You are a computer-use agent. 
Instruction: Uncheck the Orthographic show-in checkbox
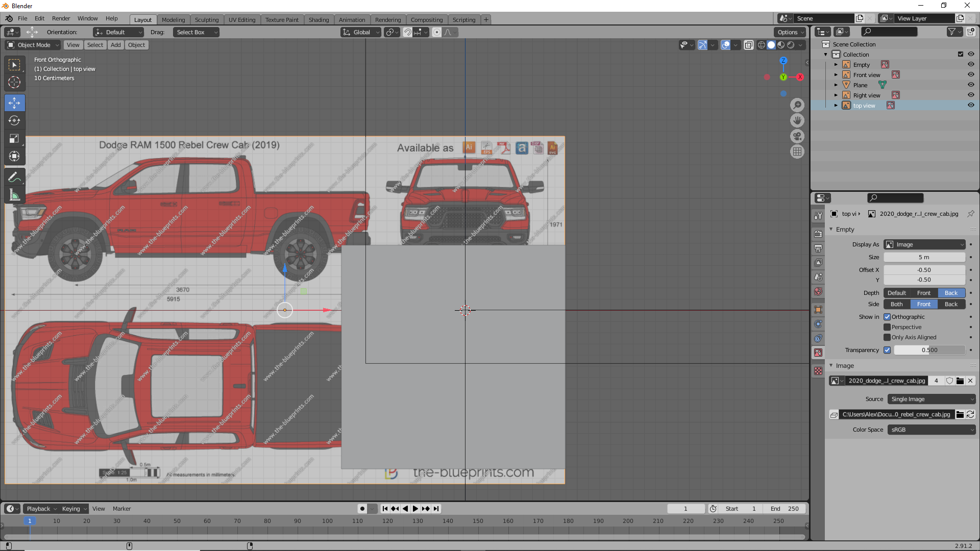[887, 317]
